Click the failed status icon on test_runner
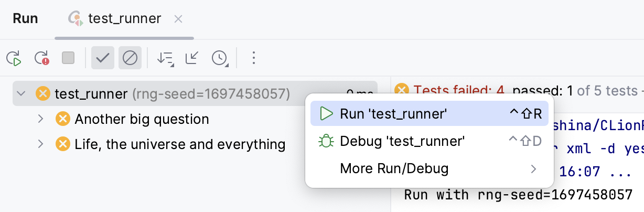This screenshot has height=212, width=644. (x=42, y=94)
